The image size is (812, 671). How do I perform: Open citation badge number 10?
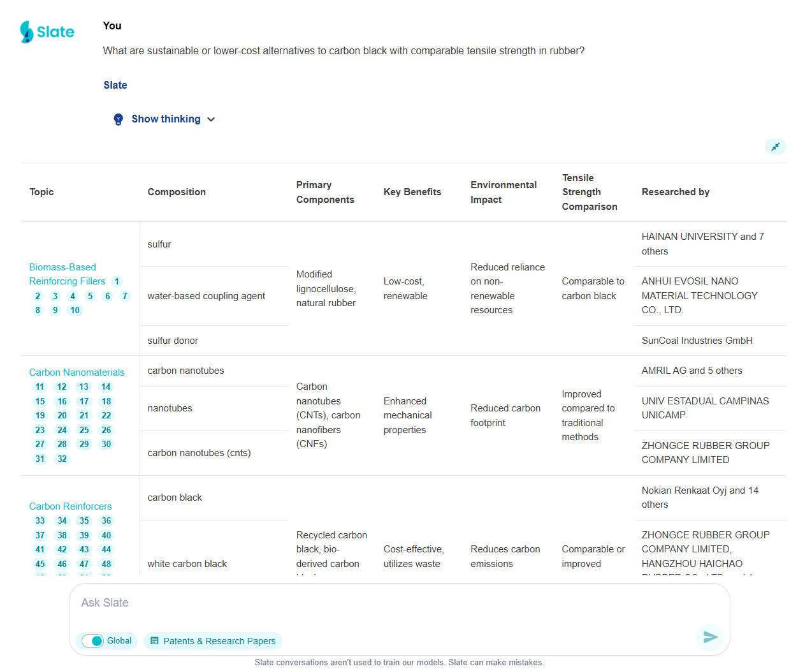pos(75,311)
